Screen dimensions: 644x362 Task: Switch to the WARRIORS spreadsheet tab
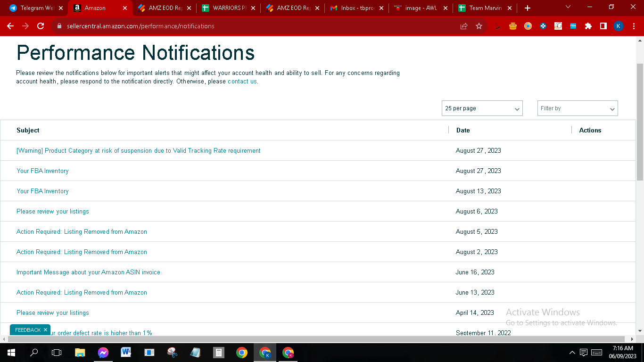229,8
